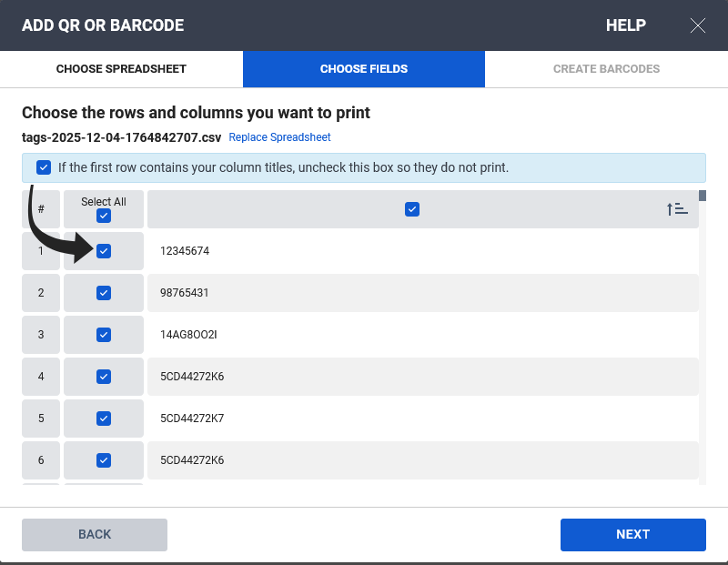The width and height of the screenshot is (728, 565).
Task: Open the HELP link in header
Action: click(625, 25)
